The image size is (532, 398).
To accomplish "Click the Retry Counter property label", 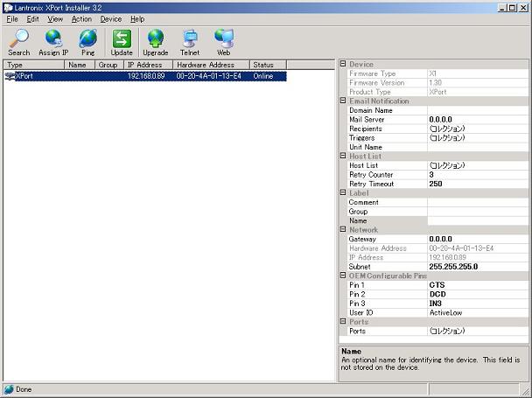I will [x=371, y=174].
